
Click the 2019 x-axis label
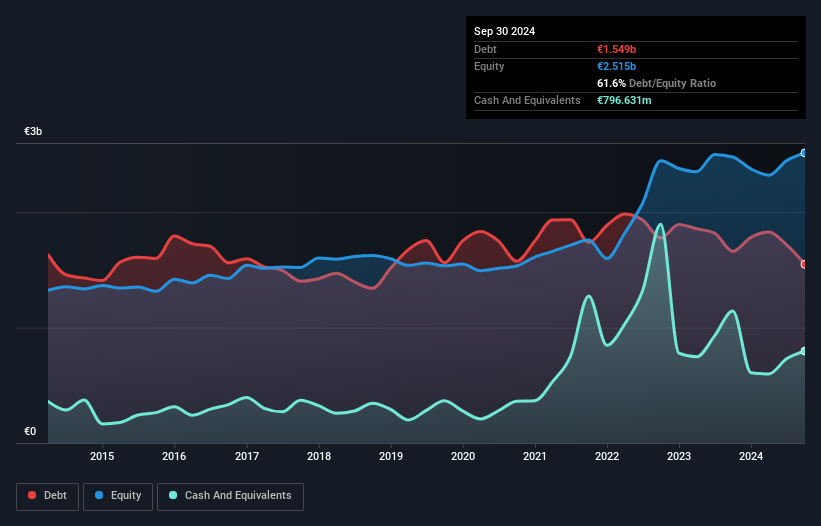click(x=391, y=456)
